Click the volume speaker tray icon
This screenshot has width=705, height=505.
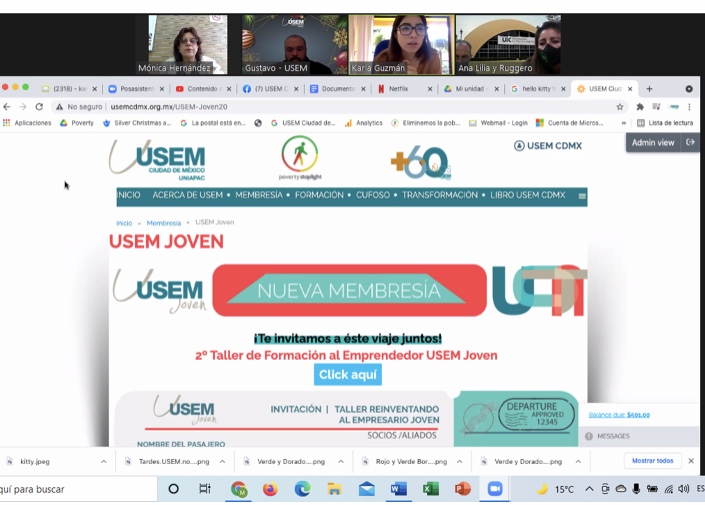(684, 489)
